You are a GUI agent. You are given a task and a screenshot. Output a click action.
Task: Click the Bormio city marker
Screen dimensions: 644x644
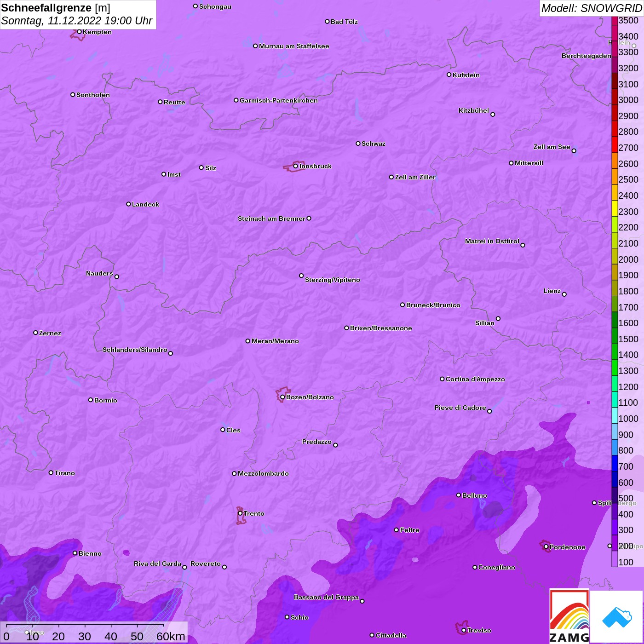[x=91, y=400]
